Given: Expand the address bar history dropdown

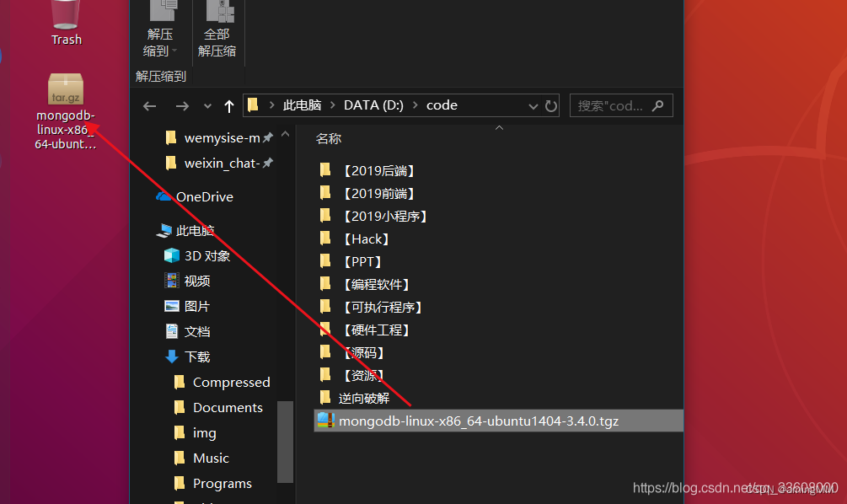Looking at the screenshot, I should coord(533,106).
